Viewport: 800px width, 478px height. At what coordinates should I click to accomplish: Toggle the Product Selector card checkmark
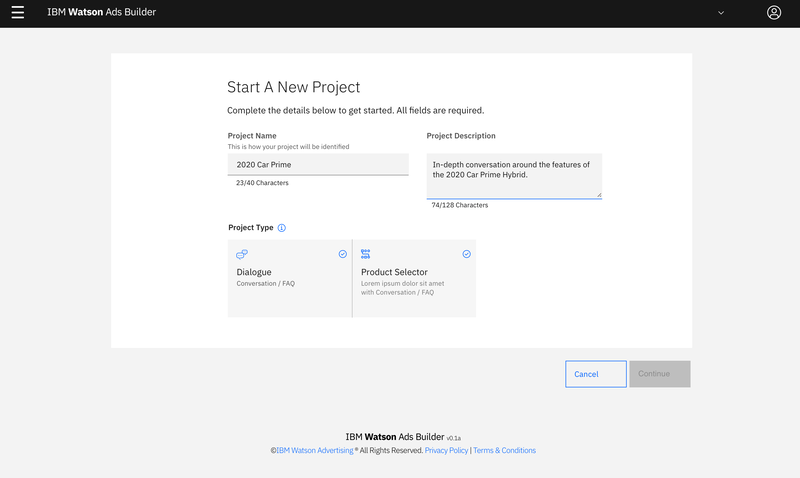click(466, 254)
